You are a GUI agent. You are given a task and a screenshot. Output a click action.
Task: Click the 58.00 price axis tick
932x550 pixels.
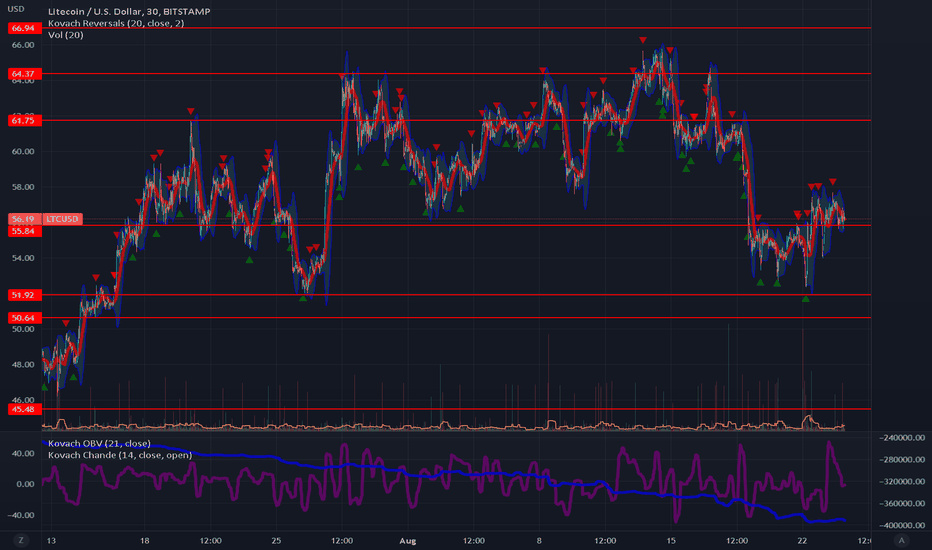pyautogui.click(x=23, y=187)
